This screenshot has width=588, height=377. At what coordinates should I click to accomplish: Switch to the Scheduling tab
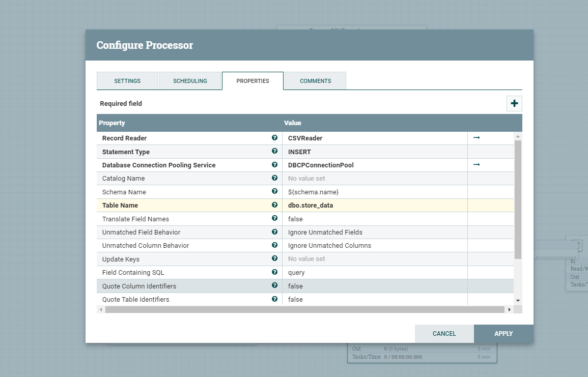coord(190,81)
